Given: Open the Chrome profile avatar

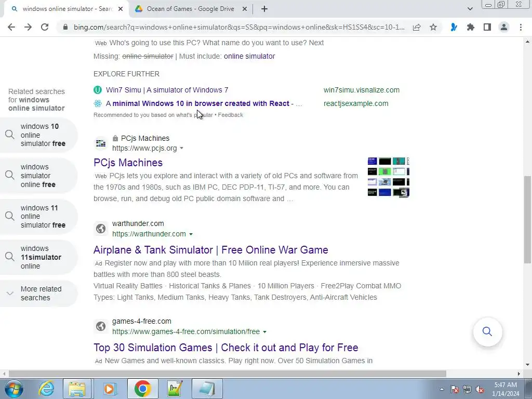Looking at the screenshot, I should pyautogui.click(x=504, y=27).
